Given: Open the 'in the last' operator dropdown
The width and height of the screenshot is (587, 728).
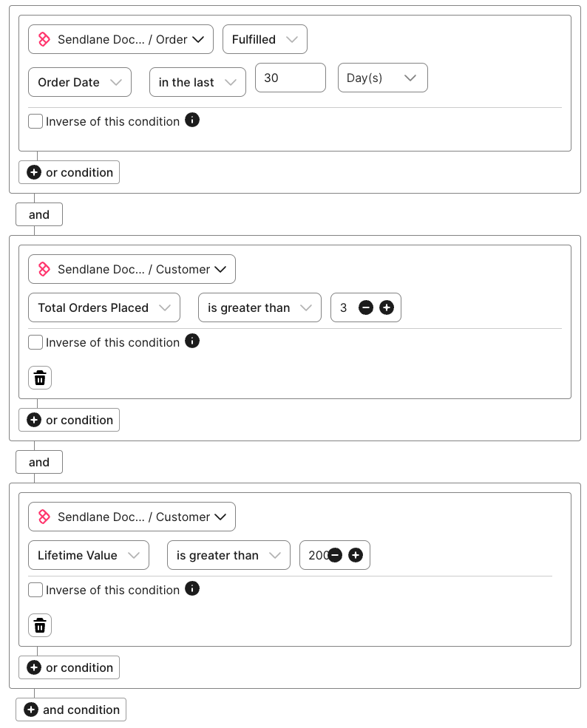Looking at the screenshot, I should (197, 82).
